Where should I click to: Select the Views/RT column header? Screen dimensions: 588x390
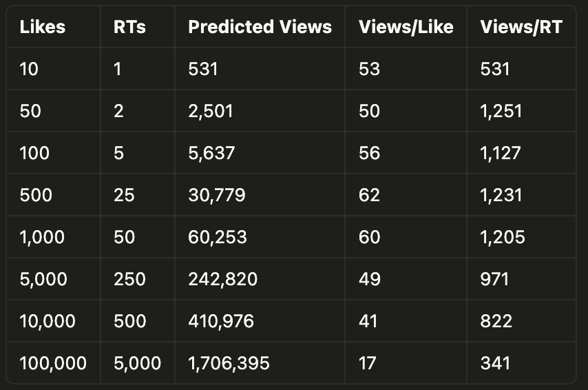pyautogui.click(x=521, y=27)
